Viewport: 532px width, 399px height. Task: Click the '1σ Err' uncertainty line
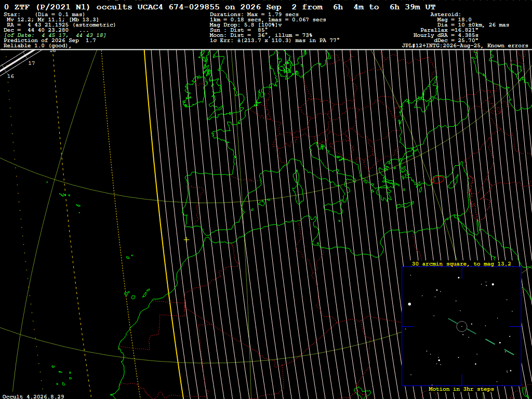(275, 41)
